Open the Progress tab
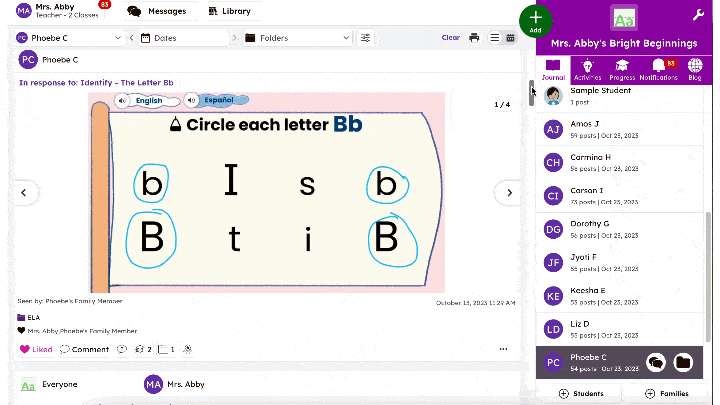This screenshot has height=405, width=720. tap(622, 69)
